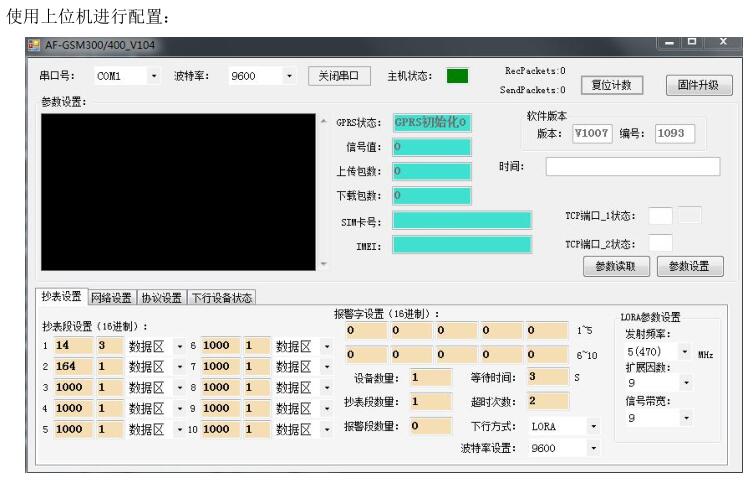Select the 下行设备状态 tab
The width and height of the screenshot is (755, 485).
pos(221,297)
